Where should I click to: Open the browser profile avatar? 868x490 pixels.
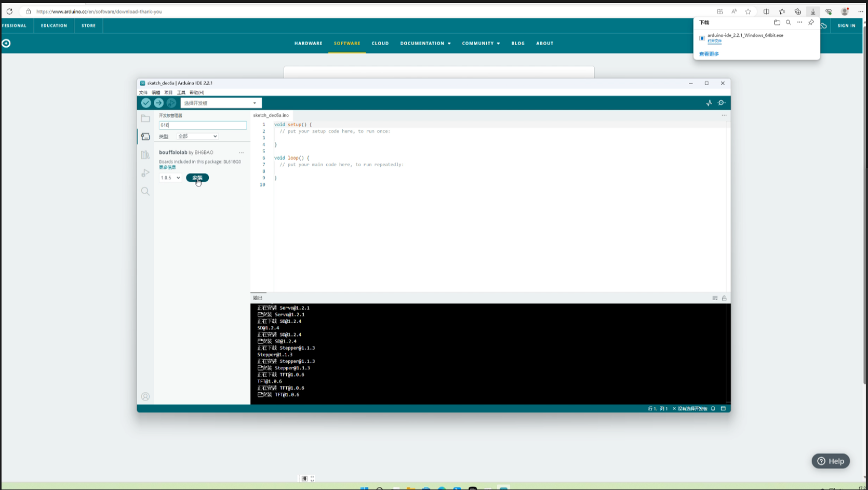845,11
